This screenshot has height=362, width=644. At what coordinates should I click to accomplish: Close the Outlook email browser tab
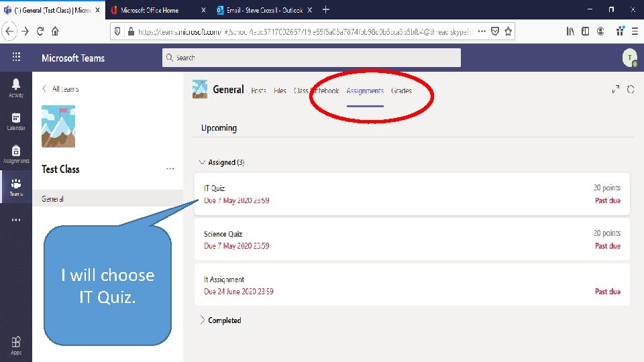(x=310, y=10)
